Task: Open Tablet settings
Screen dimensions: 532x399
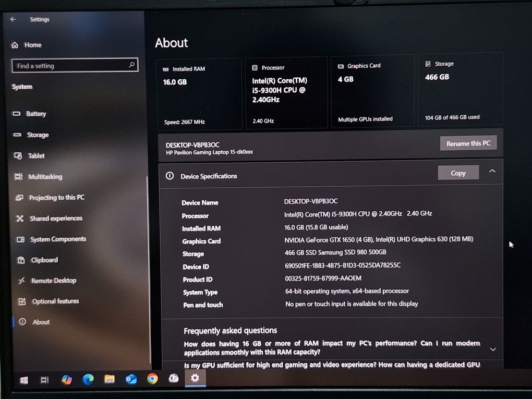Action: coord(37,156)
